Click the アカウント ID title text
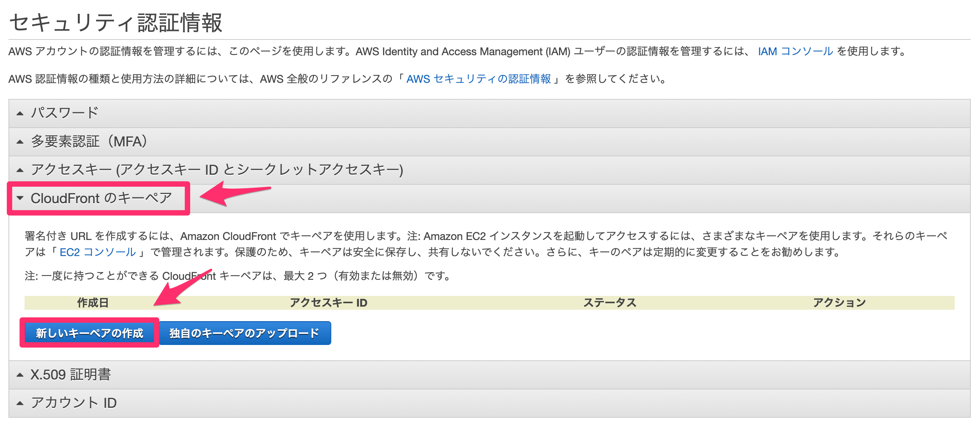980x427 pixels. pyautogui.click(x=74, y=403)
